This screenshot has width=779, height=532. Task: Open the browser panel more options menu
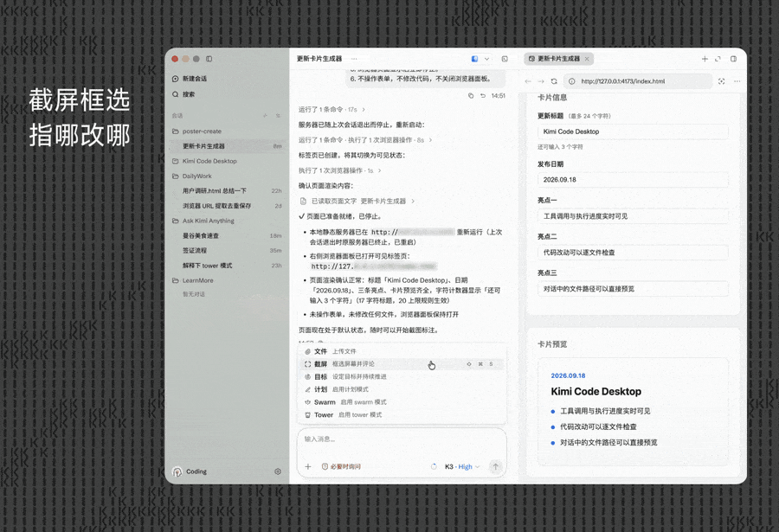point(737,81)
